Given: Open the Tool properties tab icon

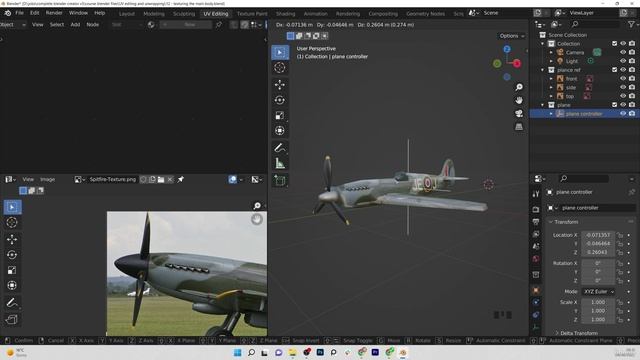Looking at the screenshot, I should tap(536, 194).
